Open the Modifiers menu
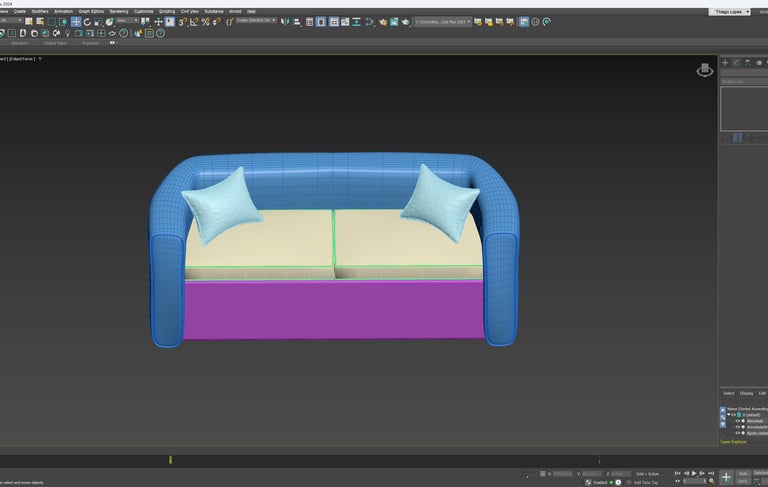This screenshot has width=768, height=487. click(39, 11)
